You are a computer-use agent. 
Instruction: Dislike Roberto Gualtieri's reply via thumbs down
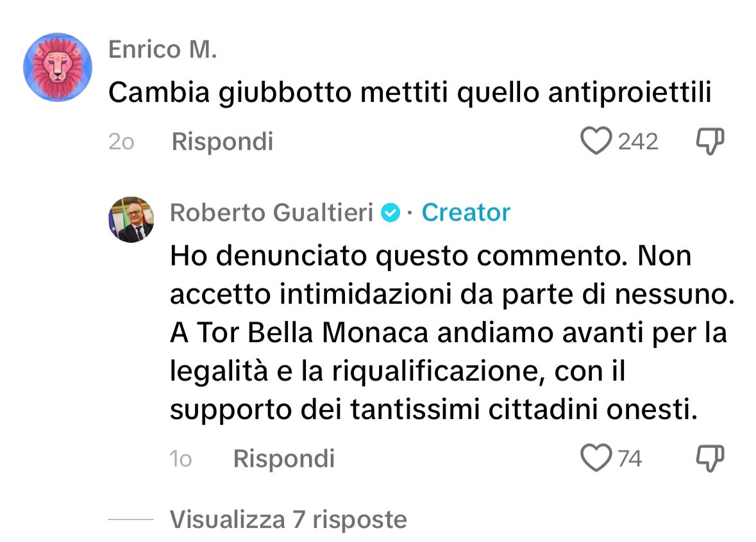click(708, 458)
